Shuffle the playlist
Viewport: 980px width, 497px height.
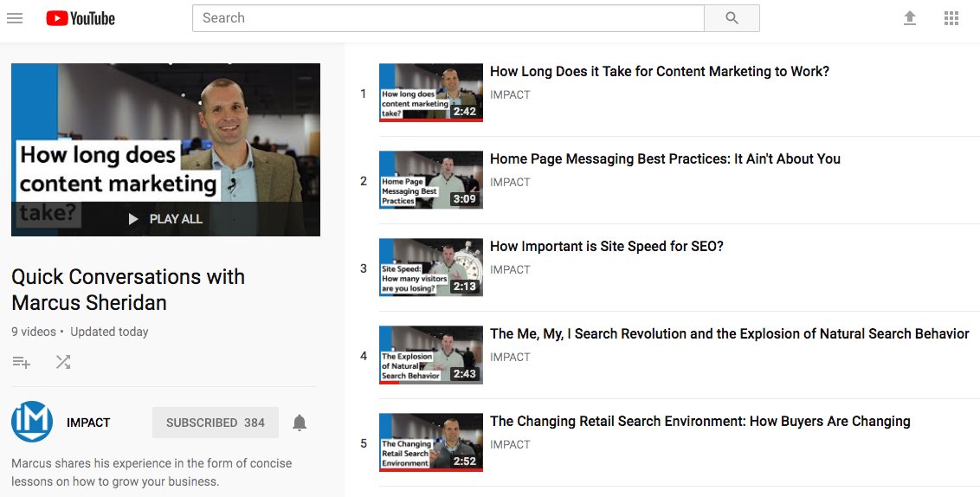63,362
